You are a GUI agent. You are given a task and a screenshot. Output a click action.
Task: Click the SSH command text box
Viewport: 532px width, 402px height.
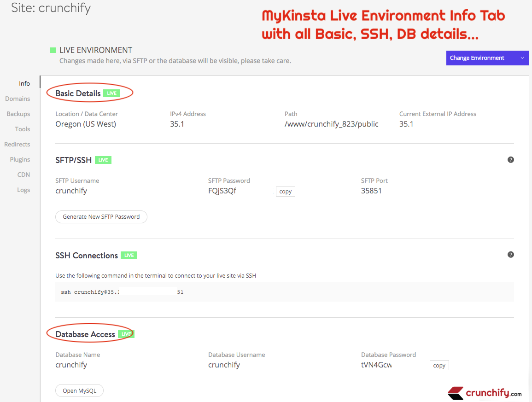click(x=284, y=292)
